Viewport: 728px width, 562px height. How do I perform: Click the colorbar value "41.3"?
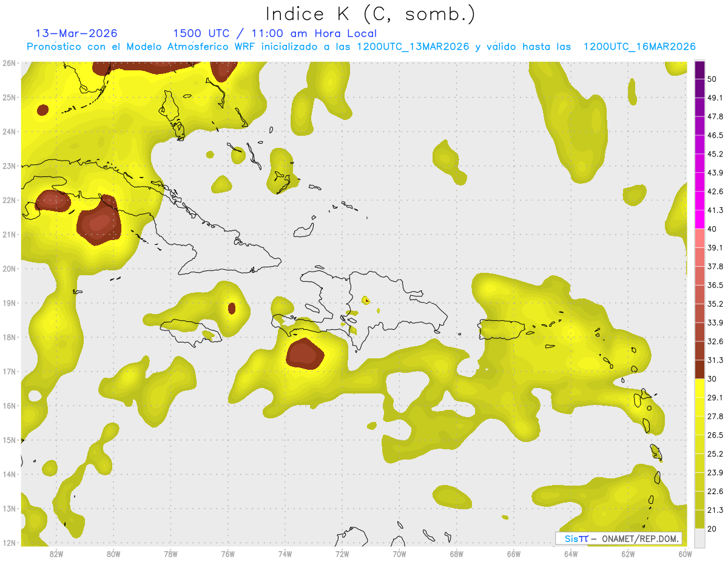point(715,210)
